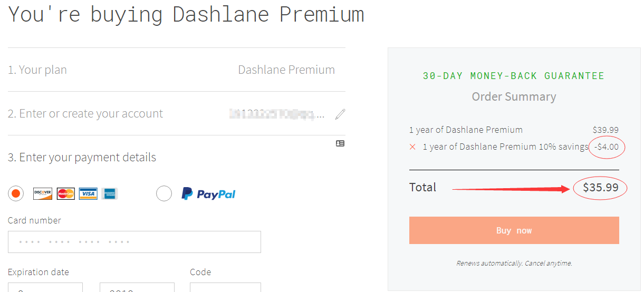Click the MasterCard logo
644x292 pixels.
(66, 194)
